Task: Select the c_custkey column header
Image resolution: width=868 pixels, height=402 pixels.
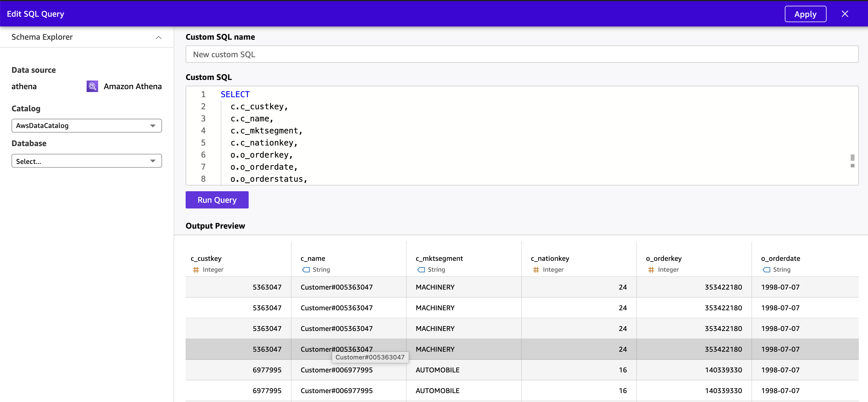Action: [x=206, y=258]
